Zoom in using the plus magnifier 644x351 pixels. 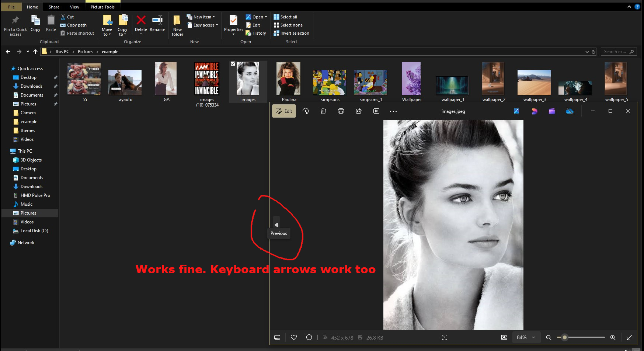point(613,337)
